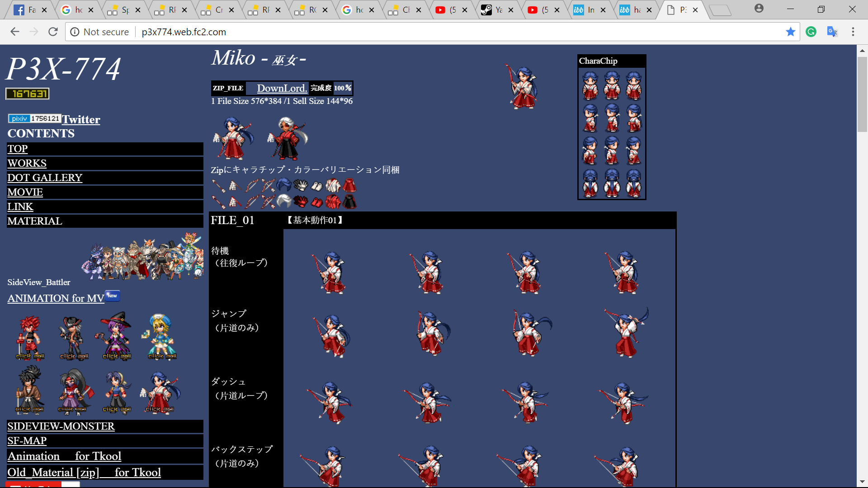
Task: Open the Chrome profile avatar icon
Action: pyautogui.click(x=759, y=8)
